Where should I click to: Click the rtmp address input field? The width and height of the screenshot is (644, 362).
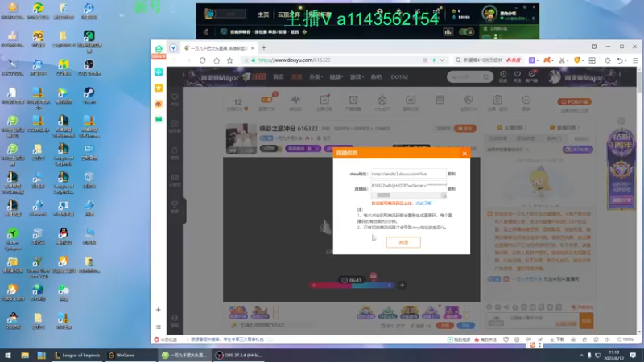click(x=408, y=174)
